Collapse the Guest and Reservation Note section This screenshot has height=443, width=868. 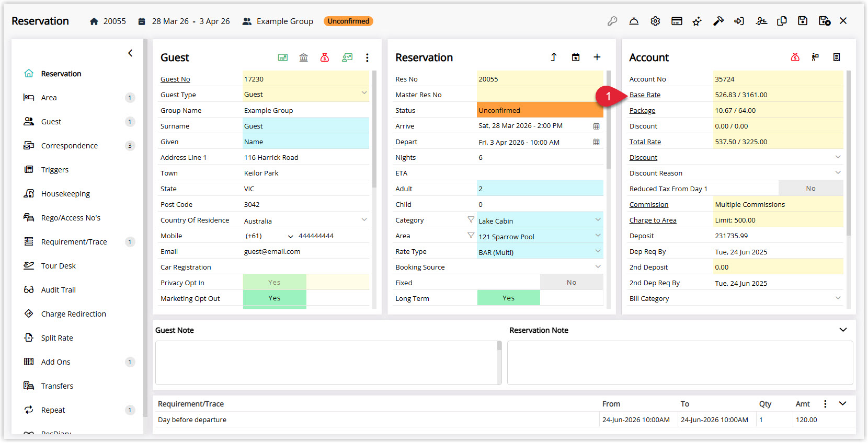[843, 330]
